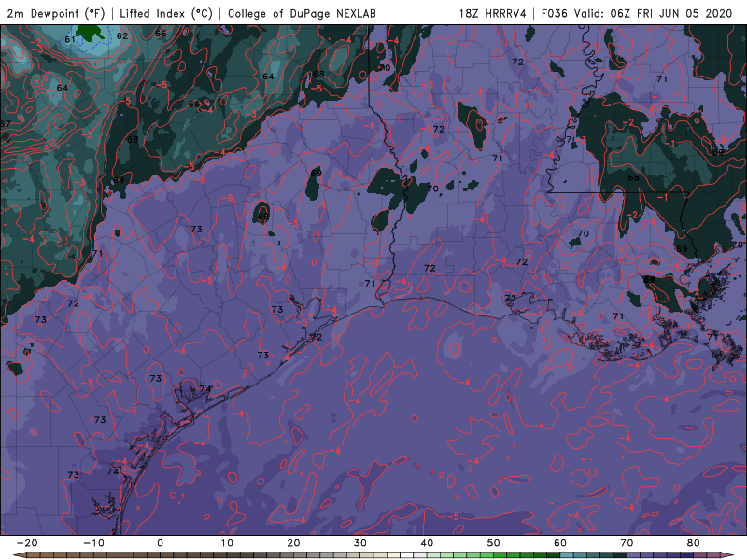Screen dimensions: 747x560
Task: Click the 50 label on the color scale
Action: click(x=494, y=543)
